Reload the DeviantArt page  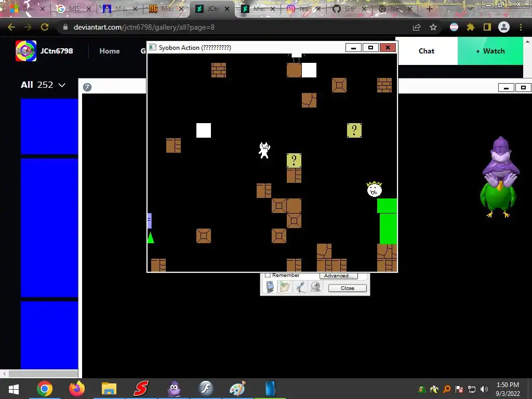45,27
